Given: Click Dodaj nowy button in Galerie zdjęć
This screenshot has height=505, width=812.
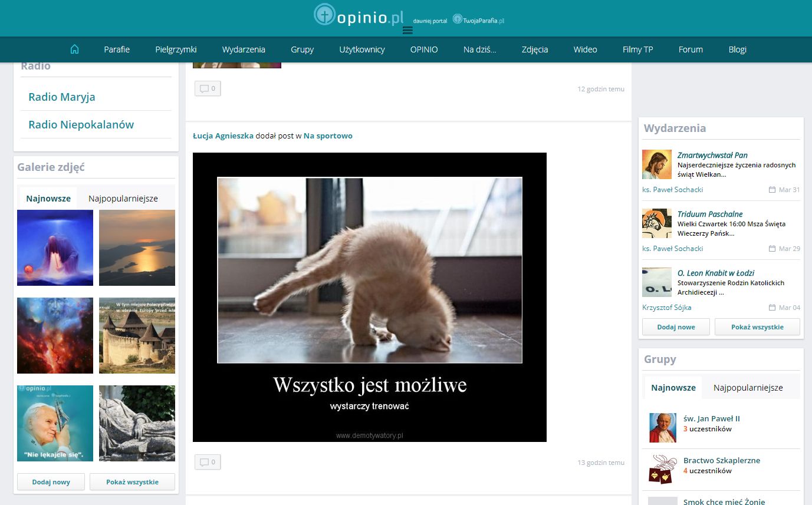Looking at the screenshot, I should (x=51, y=482).
